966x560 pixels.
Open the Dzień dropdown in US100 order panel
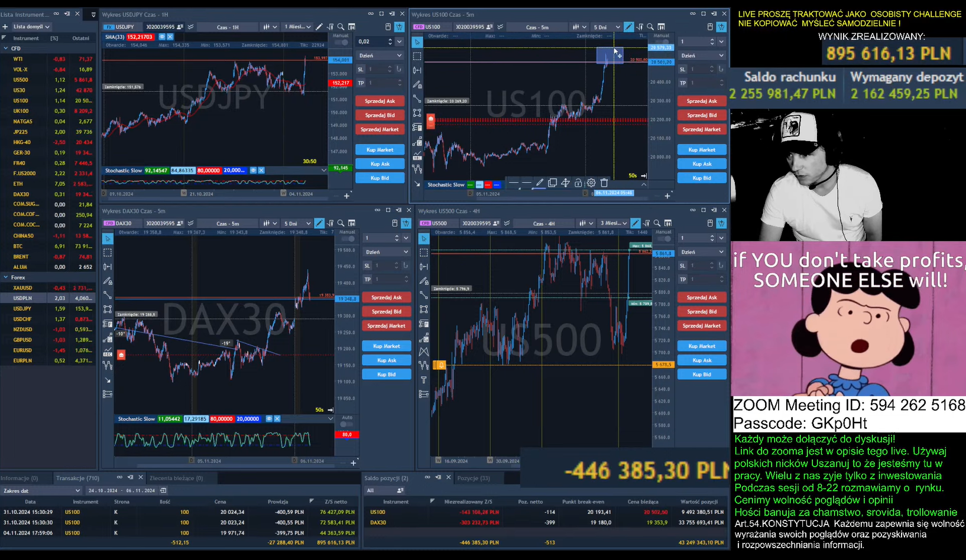[702, 56]
